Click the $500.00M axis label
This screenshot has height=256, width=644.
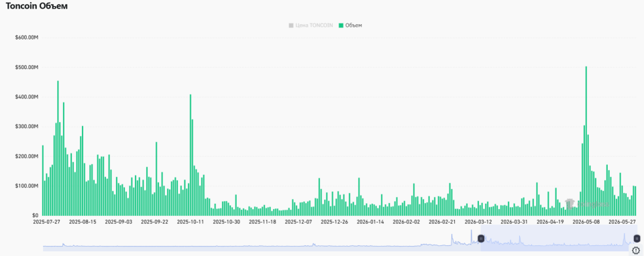[27, 67]
